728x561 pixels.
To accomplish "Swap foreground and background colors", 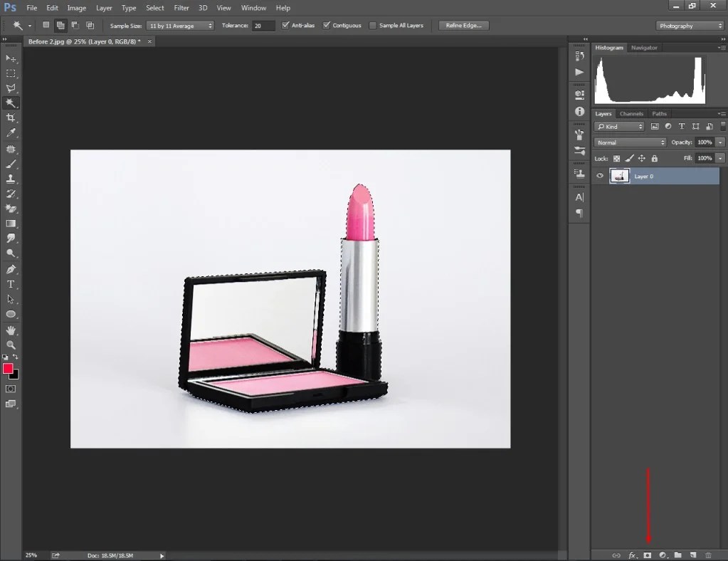I will (16, 357).
